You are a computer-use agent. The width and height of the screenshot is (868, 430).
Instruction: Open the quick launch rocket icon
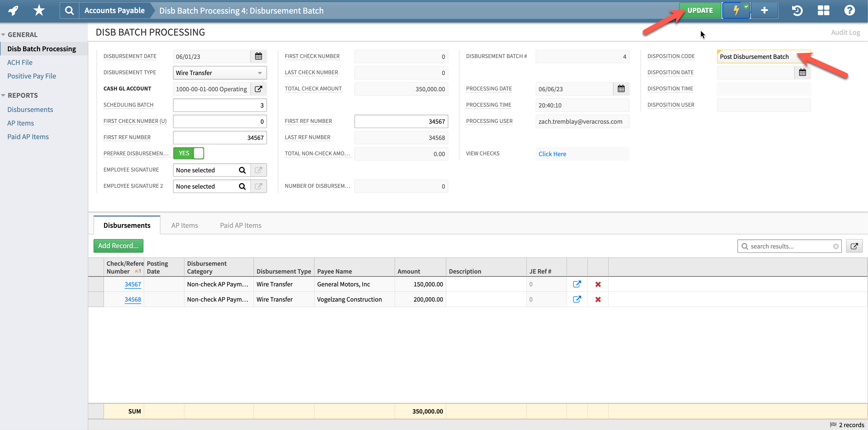click(13, 10)
